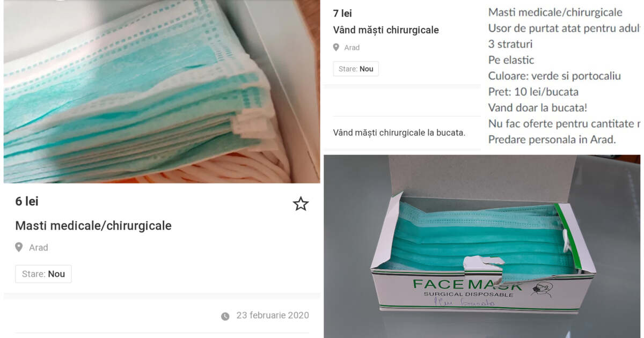Click the location pin icon next to Arad under the 6 lei listing

coord(19,247)
